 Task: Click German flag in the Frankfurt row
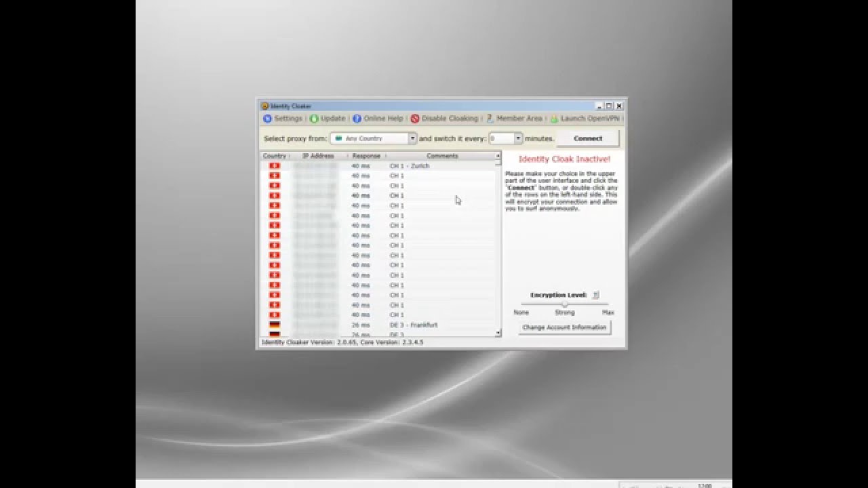[x=275, y=325]
